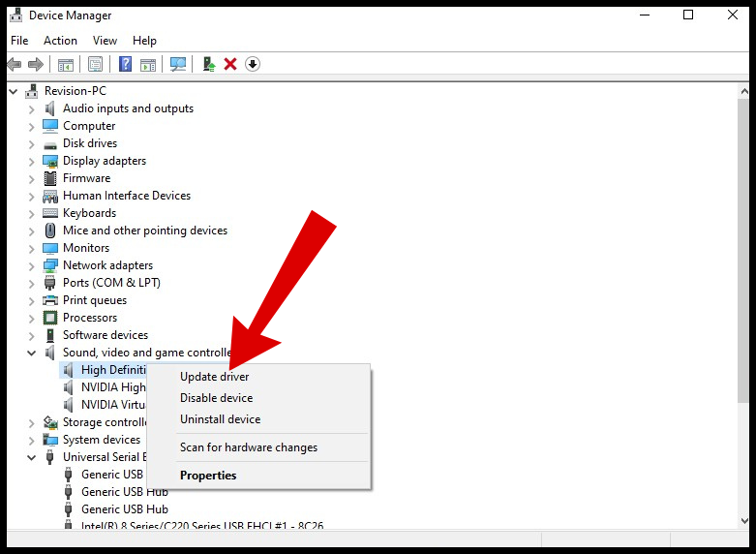Expand the System devices chevron
Image resolution: width=756 pixels, height=554 pixels.
tap(32, 441)
